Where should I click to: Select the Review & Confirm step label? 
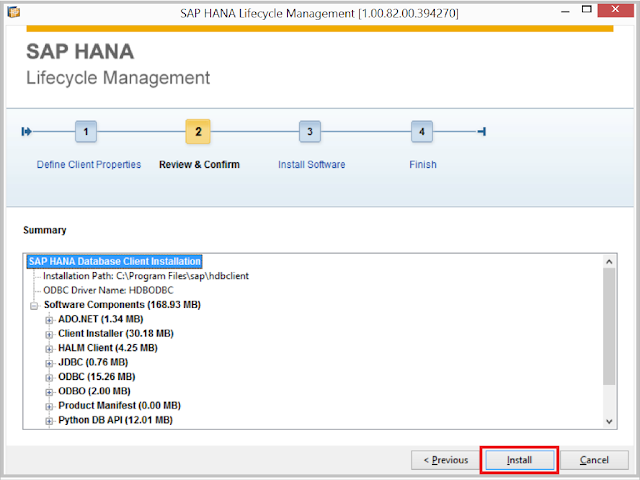click(x=199, y=164)
